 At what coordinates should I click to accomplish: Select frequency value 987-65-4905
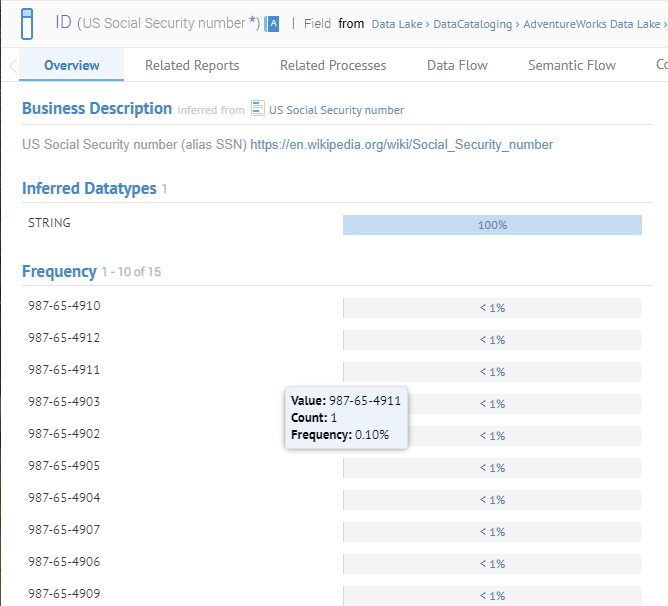[64, 466]
